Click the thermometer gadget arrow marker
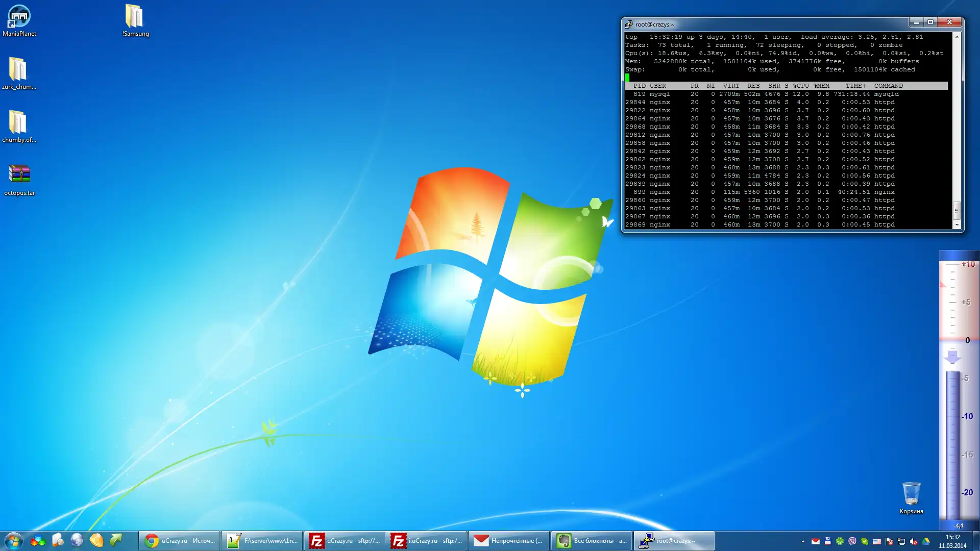 click(x=952, y=357)
